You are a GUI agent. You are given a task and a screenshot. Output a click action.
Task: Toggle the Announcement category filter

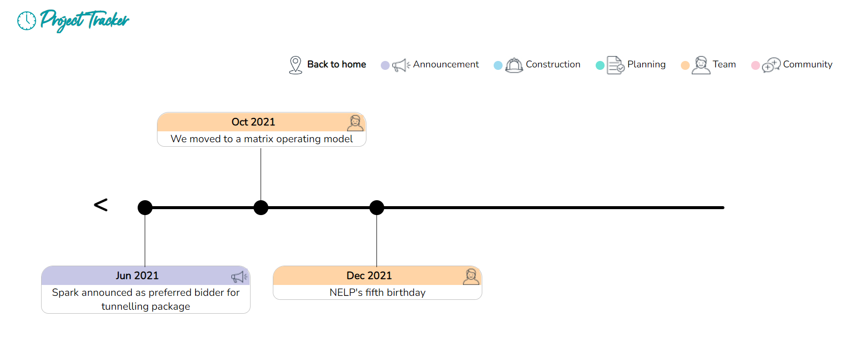pyautogui.click(x=446, y=64)
